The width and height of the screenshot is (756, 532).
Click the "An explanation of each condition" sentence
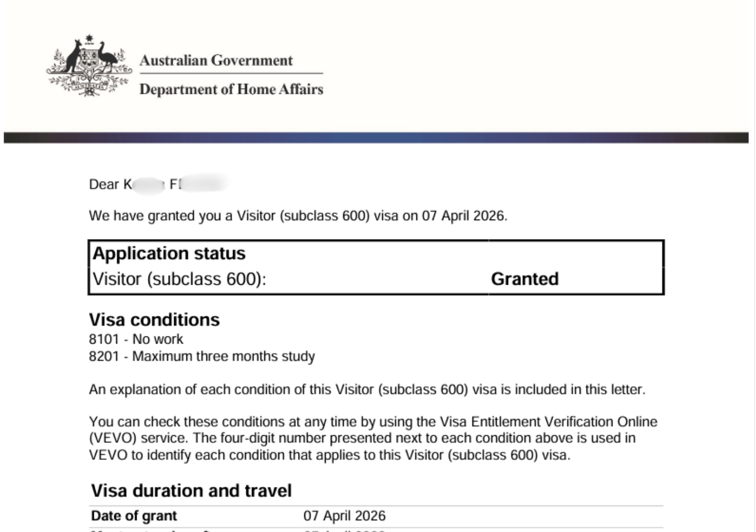click(x=367, y=390)
